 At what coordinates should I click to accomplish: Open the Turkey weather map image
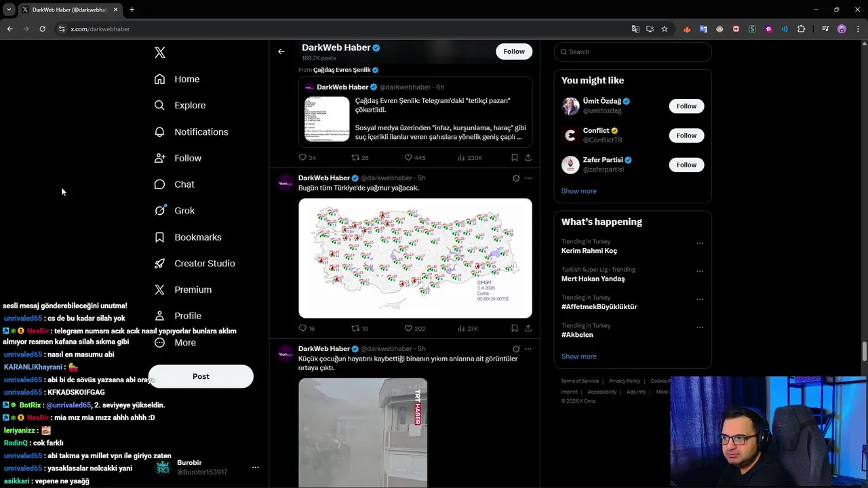[415, 258]
